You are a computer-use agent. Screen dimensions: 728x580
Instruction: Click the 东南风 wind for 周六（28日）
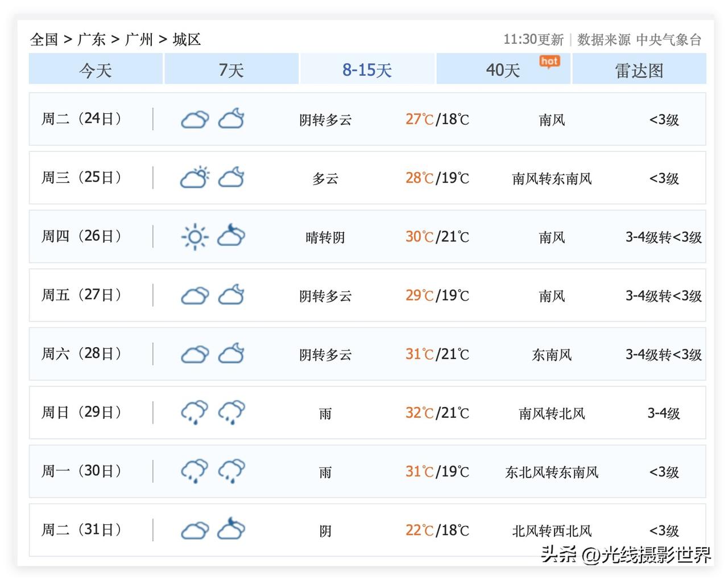point(552,355)
